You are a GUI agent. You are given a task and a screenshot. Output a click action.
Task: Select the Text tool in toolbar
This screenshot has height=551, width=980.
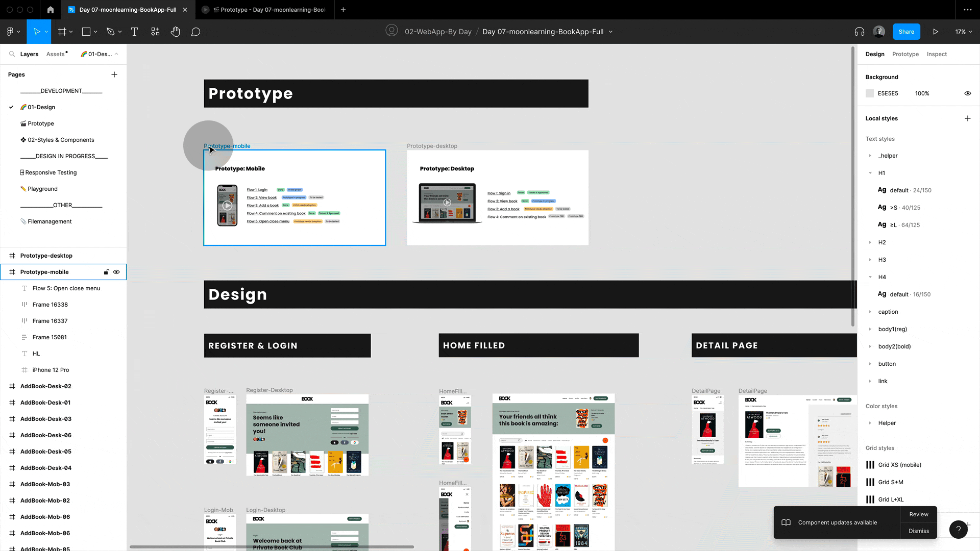click(x=135, y=32)
